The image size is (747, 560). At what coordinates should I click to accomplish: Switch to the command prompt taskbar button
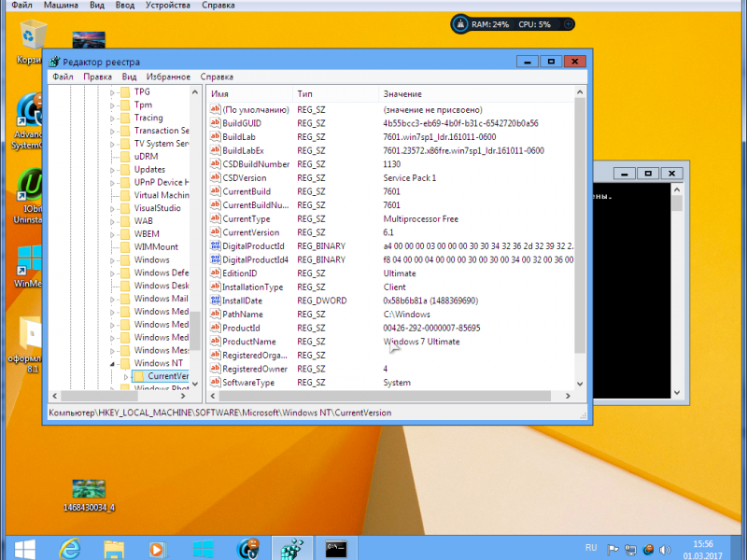point(336,549)
